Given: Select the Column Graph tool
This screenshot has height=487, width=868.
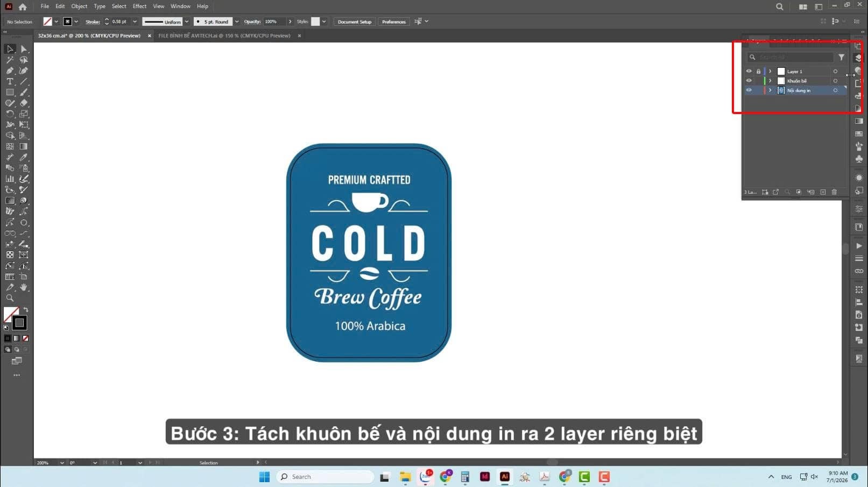Looking at the screenshot, I should (x=10, y=179).
